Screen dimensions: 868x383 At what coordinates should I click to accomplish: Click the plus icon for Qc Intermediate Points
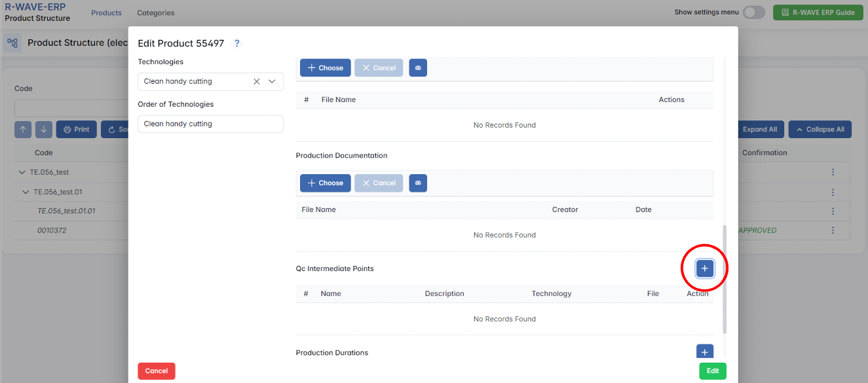pos(705,268)
